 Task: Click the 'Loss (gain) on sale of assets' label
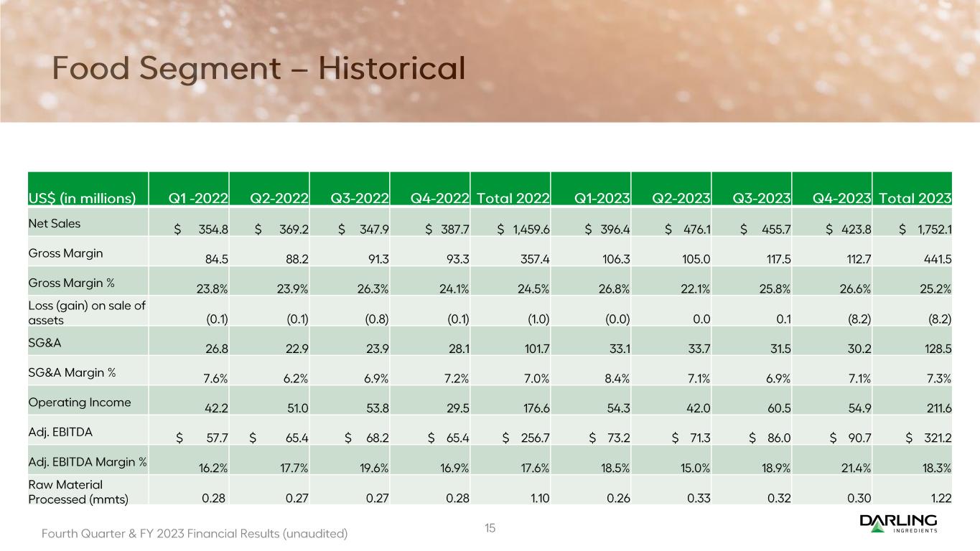coord(87,312)
